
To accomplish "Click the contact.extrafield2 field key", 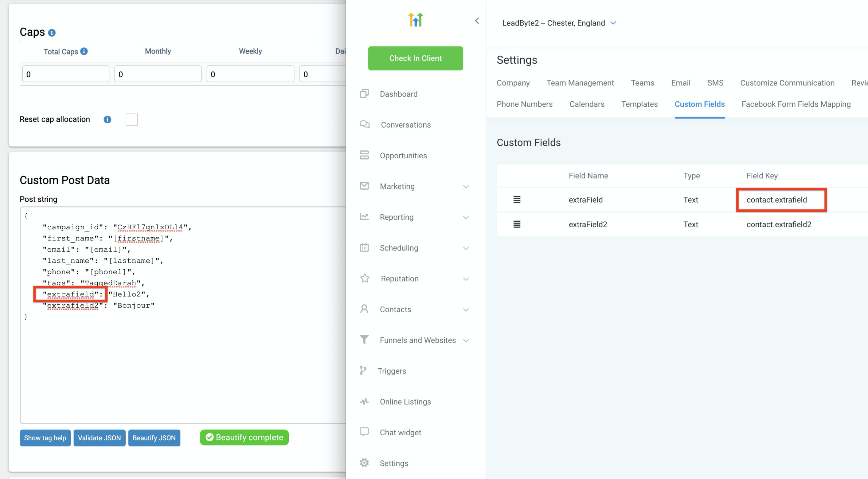I will point(779,224).
